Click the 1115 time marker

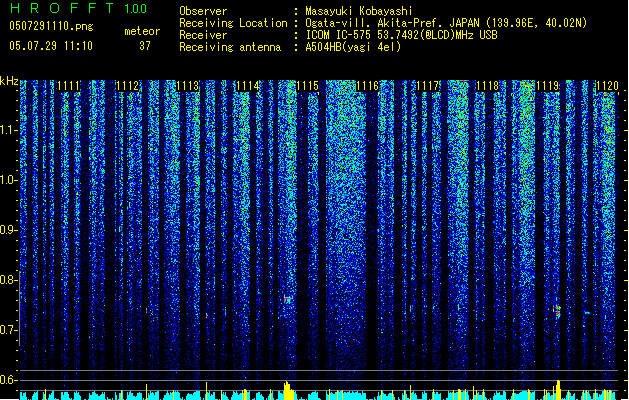[308, 86]
